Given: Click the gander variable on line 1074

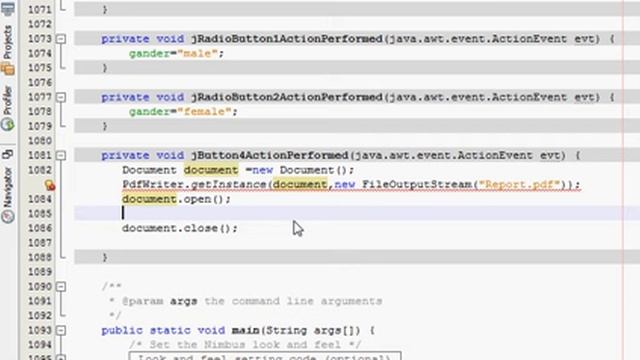Looking at the screenshot, I should point(149,53).
